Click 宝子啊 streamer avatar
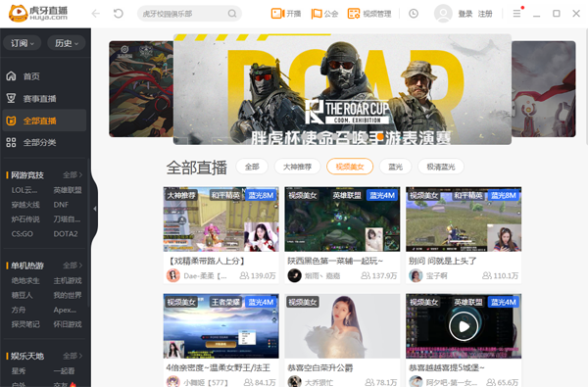The width and height of the screenshot is (588, 387). click(416, 275)
